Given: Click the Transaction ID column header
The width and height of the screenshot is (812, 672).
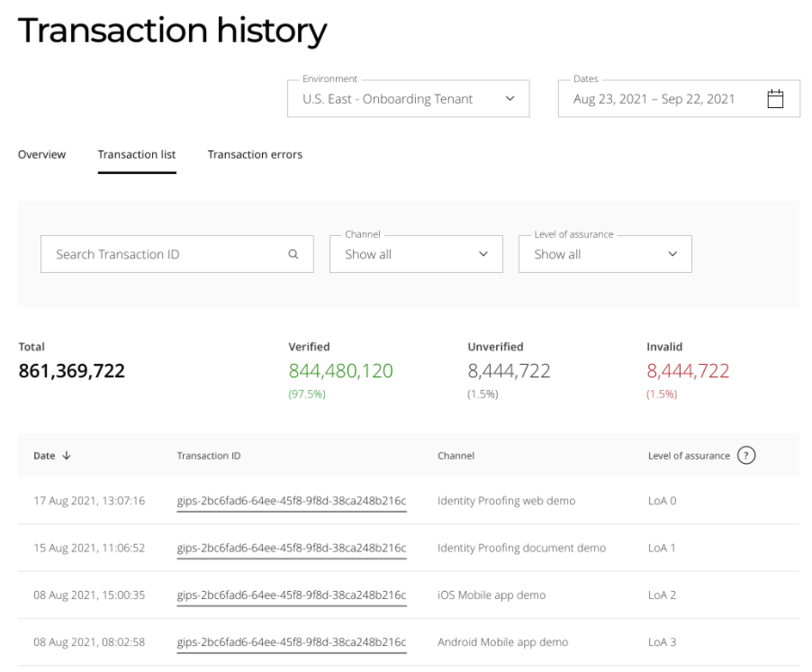Looking at the screenshot, I should [209, 456].
